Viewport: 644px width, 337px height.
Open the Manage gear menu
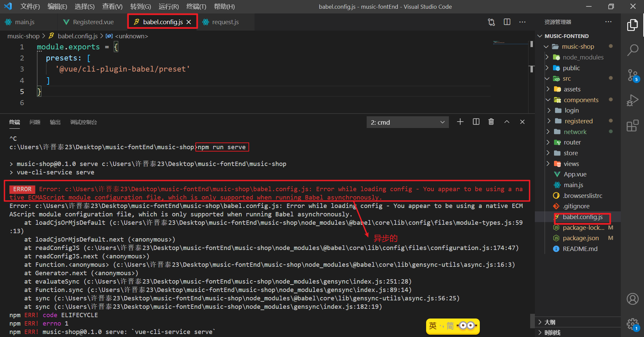633,324
